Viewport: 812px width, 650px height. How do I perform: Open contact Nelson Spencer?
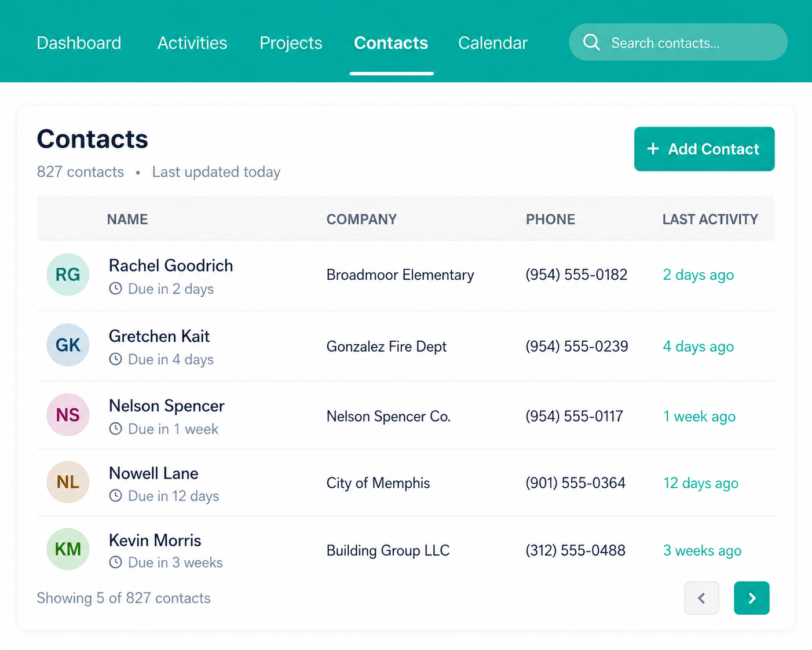[167, 406]
